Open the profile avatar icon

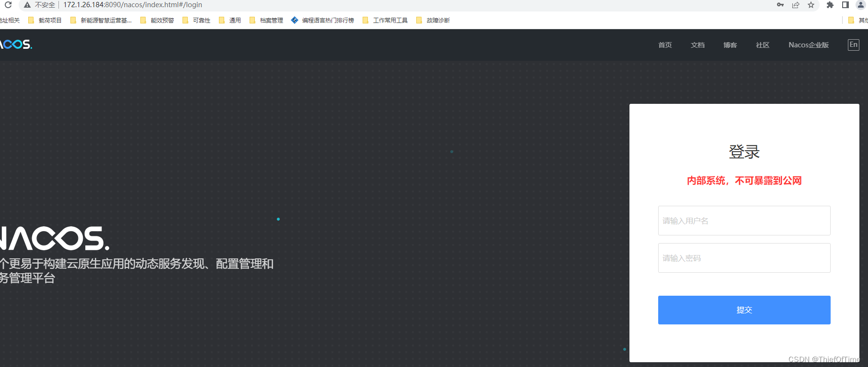tap(861, 5)
